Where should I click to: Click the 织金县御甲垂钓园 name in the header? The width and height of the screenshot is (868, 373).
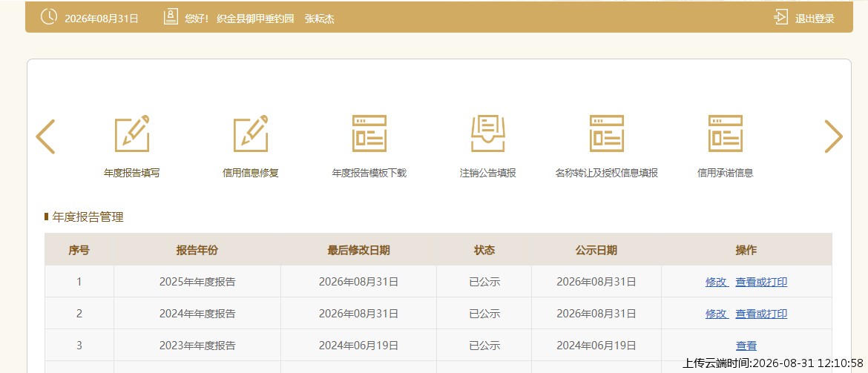(x=255, y=19)
